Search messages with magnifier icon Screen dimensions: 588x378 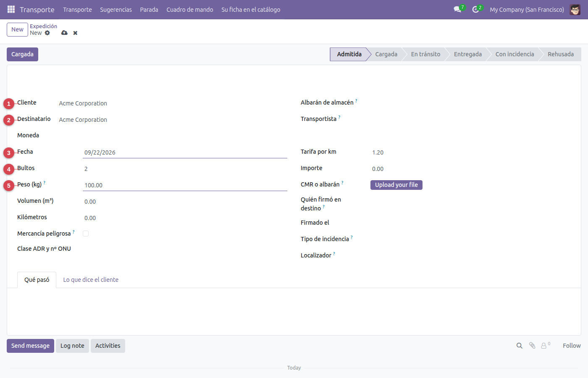click(x=520, y=346)
